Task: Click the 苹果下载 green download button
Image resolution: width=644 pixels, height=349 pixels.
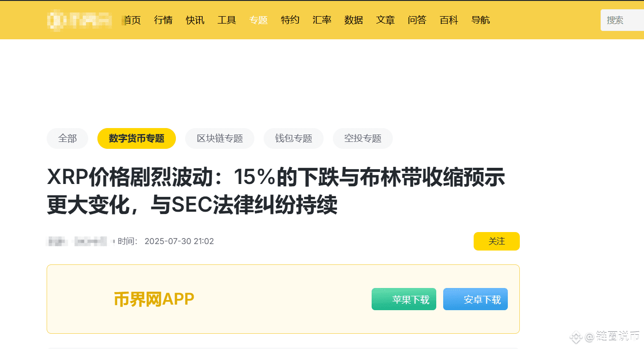Action: point(404,299)
